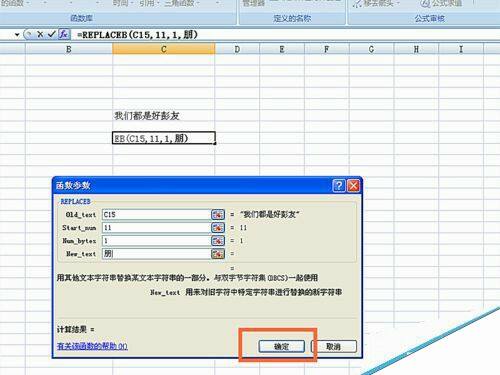Click the New_text input field

click(156, 254)
